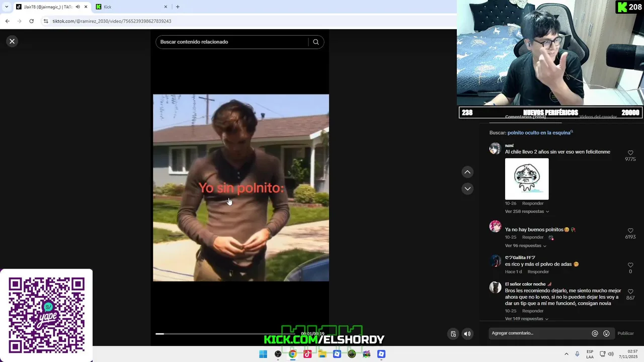Open the emoji picker in comment box
The image size is (644, 362).
pos(606,333)
